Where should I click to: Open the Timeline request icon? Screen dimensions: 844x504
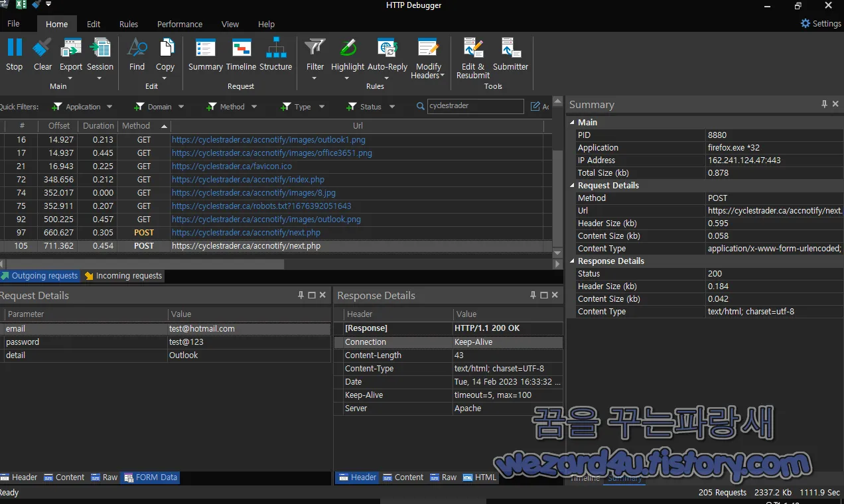click(x=241, y=48)
